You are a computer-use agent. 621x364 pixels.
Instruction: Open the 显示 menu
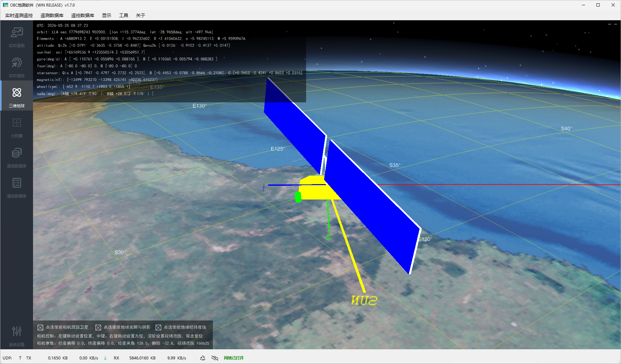coord(107,15)
